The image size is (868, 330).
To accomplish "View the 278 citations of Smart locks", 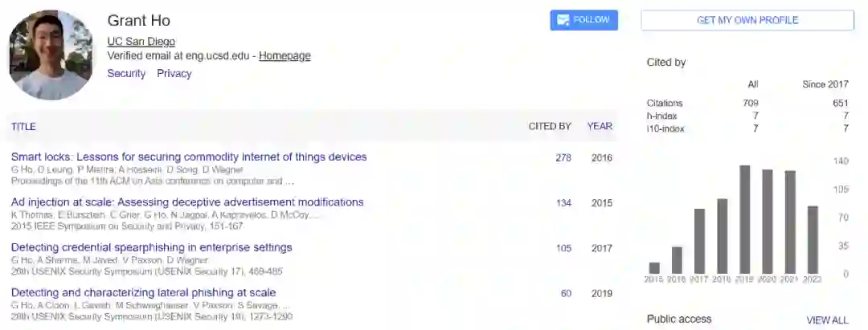I will [x=563, y=158].
